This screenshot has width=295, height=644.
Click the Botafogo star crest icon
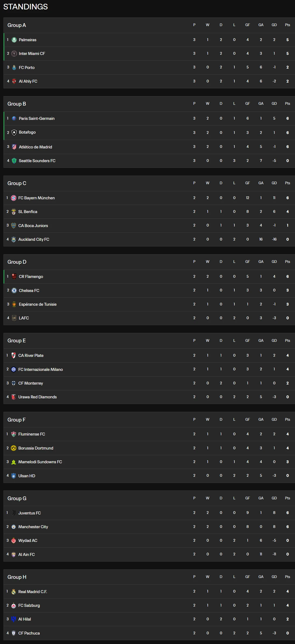[14, 133]
